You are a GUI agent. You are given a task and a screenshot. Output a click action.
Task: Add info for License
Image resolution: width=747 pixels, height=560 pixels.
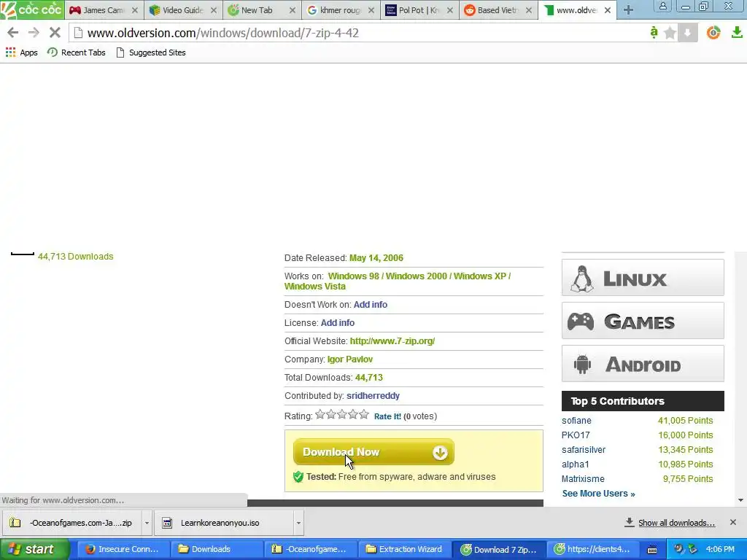click(x=337, y=323)
